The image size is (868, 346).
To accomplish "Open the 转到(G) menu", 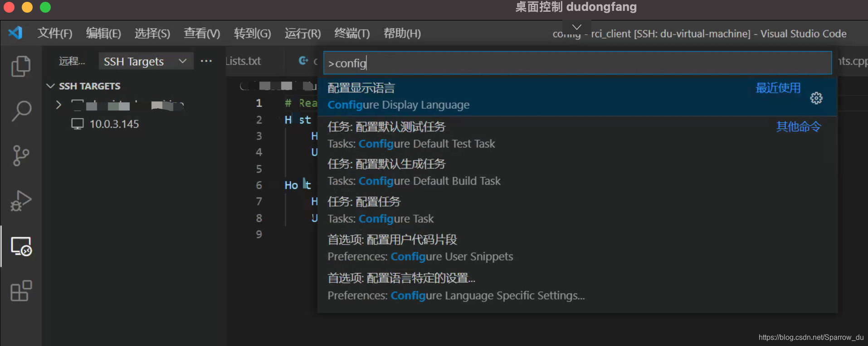I will (x=252, y=34).
